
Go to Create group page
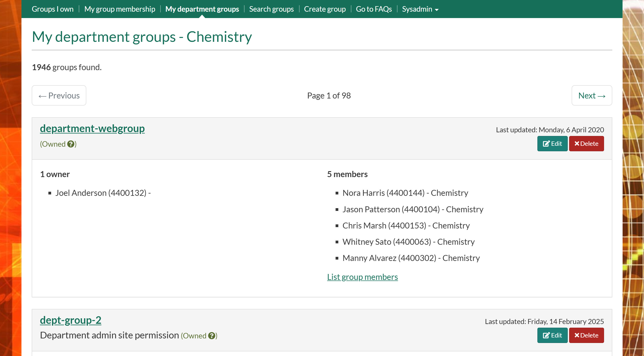[324, 9]
